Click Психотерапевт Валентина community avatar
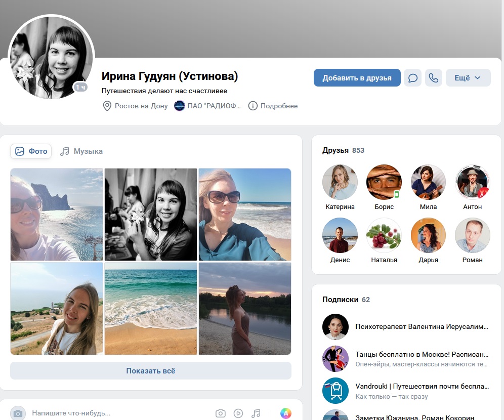The height and width of the screenshot is (420, 504). 335,327
